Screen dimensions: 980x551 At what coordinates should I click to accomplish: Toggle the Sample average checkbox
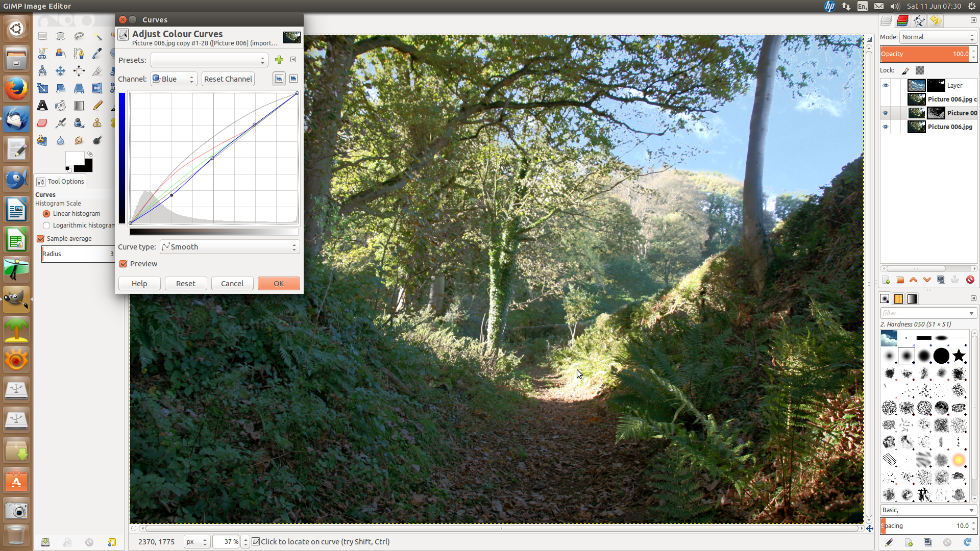41,239
